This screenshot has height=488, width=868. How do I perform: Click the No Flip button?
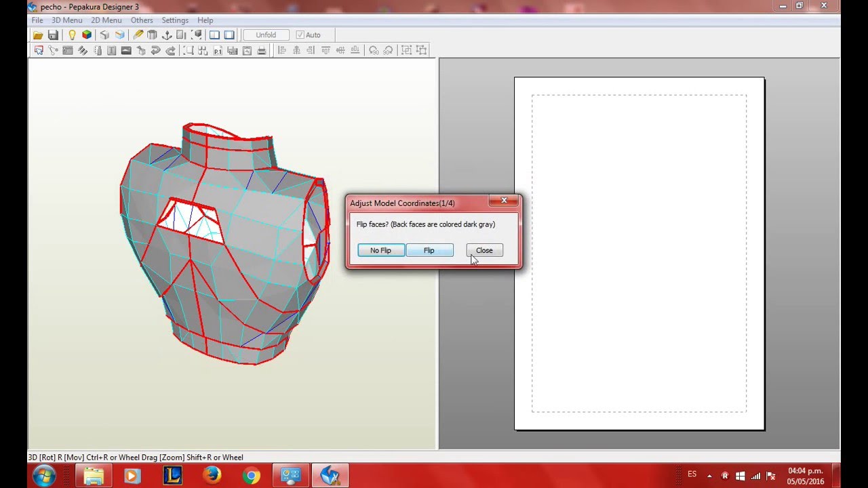[x=381, y=250]
